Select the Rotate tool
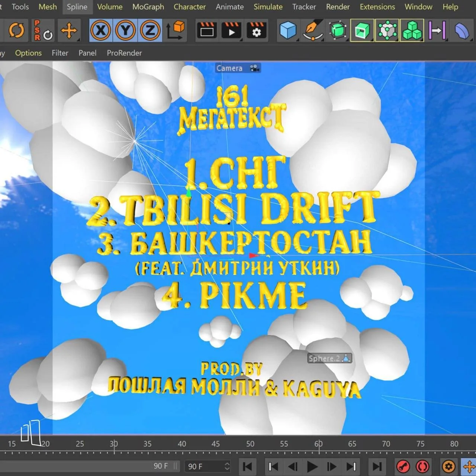 pyautogui.click(x=16, y=30)
